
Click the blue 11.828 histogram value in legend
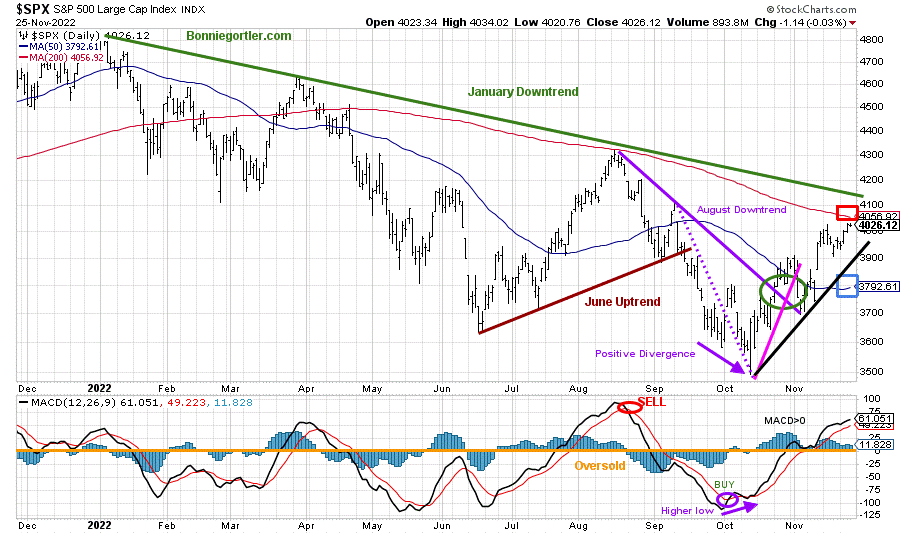click(232, 403)
